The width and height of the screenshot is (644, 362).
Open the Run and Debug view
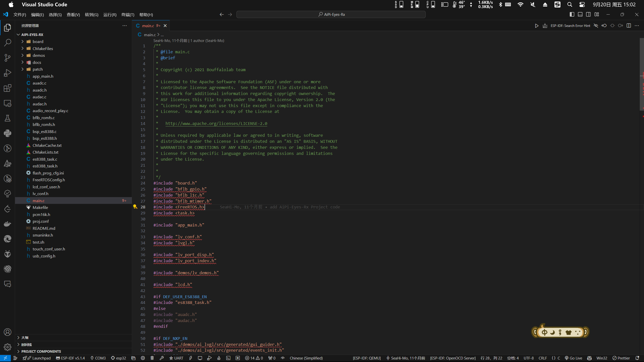click(x=8, y=73)
